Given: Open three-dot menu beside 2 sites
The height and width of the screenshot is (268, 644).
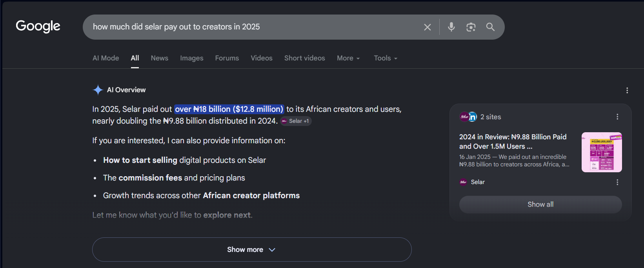Looking at the screenshot, I should (617, 117).
